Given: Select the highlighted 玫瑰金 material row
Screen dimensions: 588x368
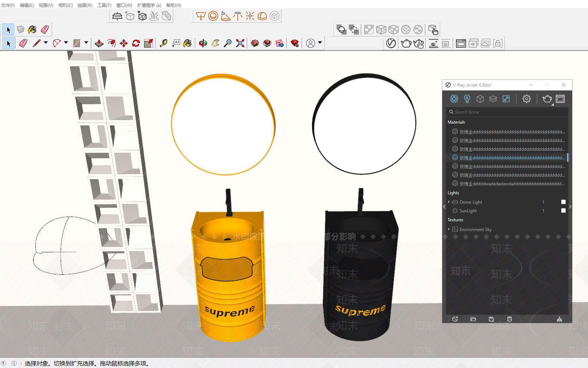Looking at the screenshot, I should pyautogui.click(x=507, y=158).
